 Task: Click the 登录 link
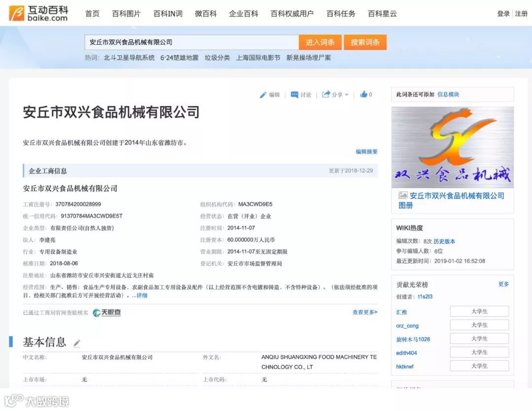point(503,14)
